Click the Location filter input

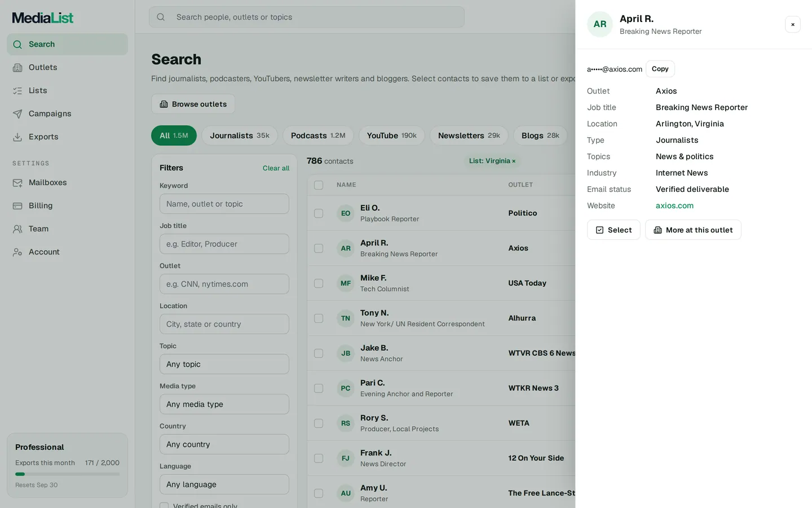pyautogui.click(x=224, y=324)
